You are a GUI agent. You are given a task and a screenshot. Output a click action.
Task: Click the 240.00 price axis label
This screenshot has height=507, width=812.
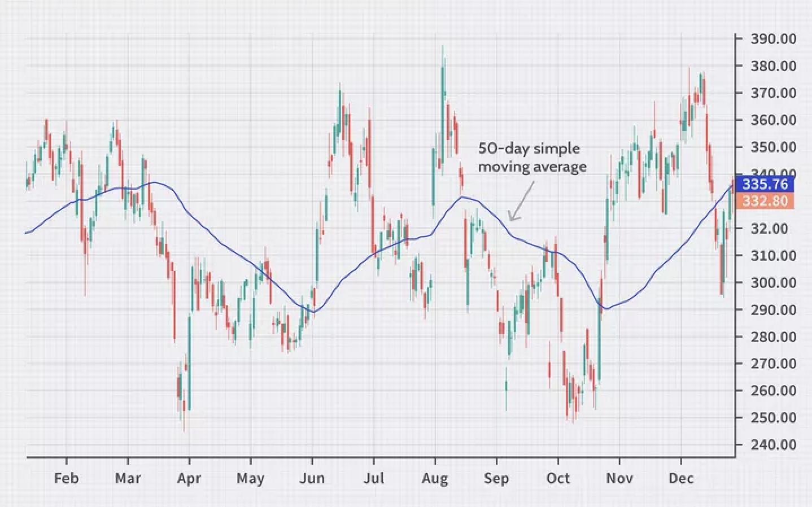pyautogui.click(x=773, y=445)
